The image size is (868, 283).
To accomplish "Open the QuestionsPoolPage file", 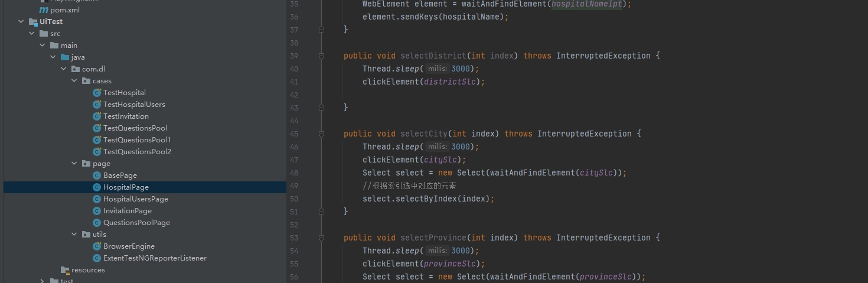I will point(136,223).
